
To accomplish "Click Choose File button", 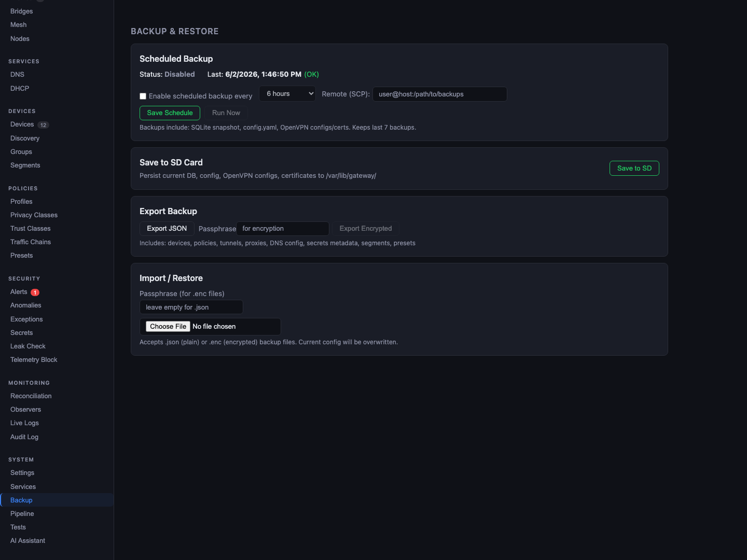I will (x=168, y=326).
